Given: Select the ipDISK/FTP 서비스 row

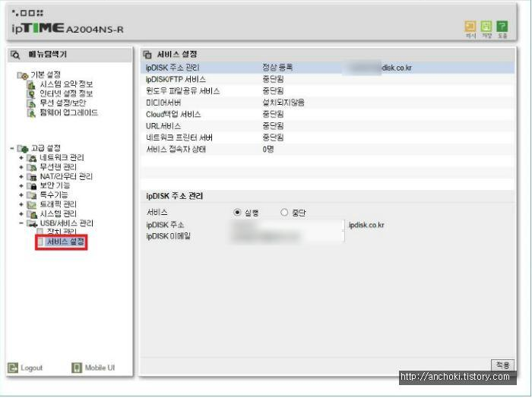Looking at the screenshot, I should (328, 79).
